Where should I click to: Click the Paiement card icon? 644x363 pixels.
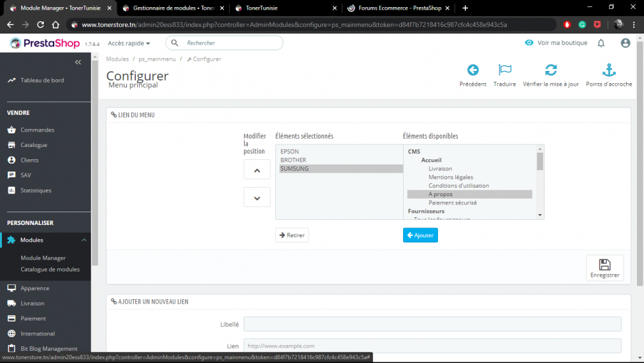pos(12,319)
